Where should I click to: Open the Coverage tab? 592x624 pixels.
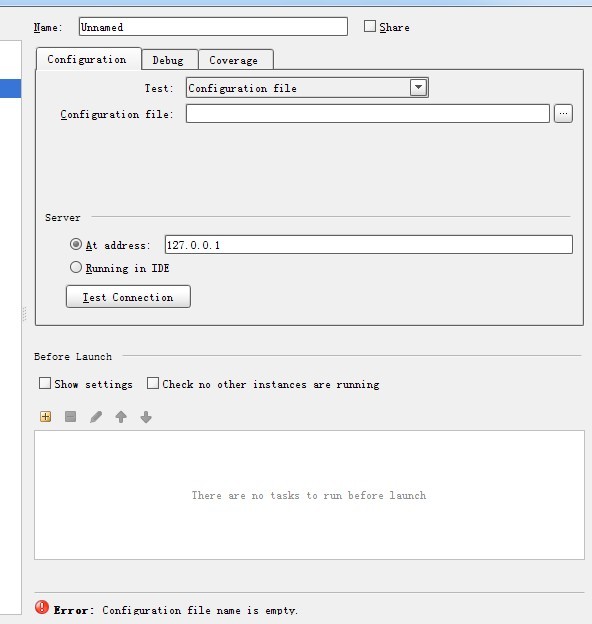coord(236,60)
